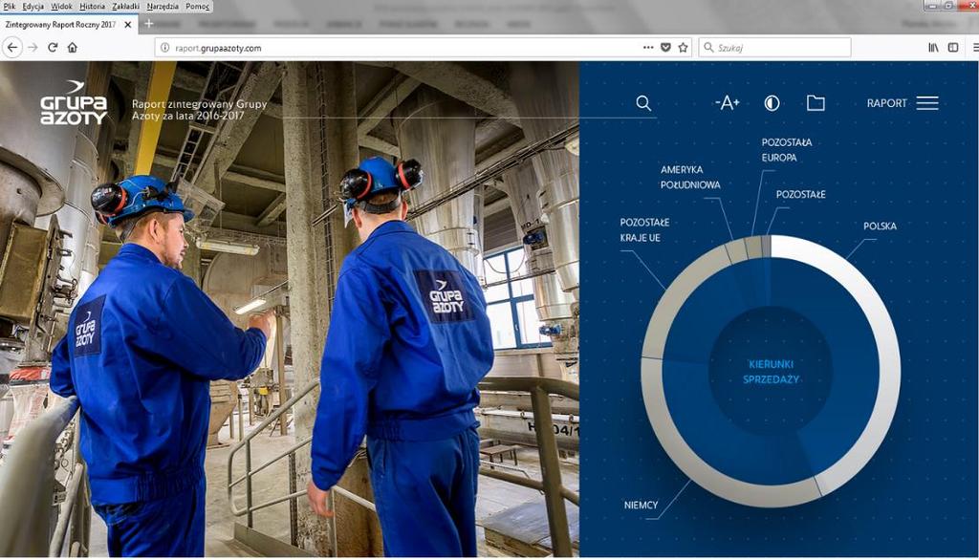
Task: Select the POZOSTAŁE KRAJE UE chart label
Action: pos(644,229)
